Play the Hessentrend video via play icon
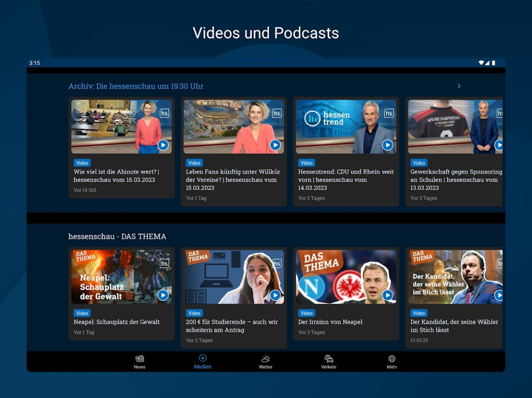This screenshot has width=532, height=398. pos(388,145)
